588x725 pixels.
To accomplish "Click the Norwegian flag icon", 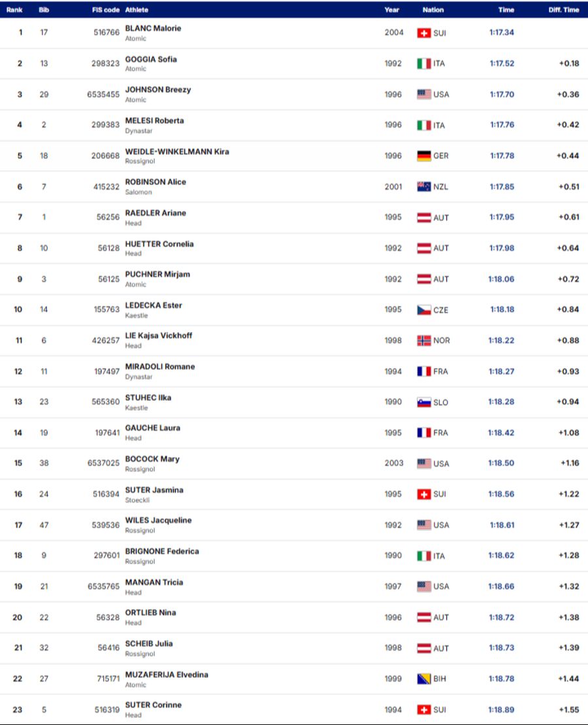I will click(424, 341).
